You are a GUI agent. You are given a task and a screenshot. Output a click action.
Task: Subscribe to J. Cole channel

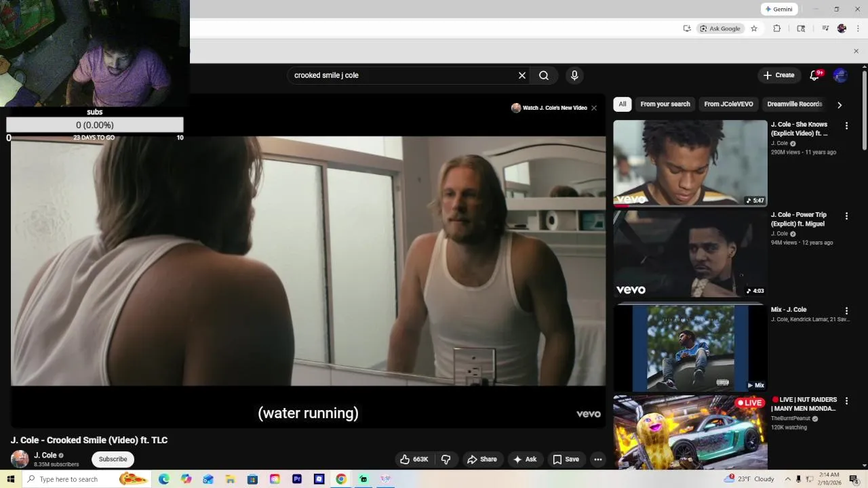(x=113, y=460)
